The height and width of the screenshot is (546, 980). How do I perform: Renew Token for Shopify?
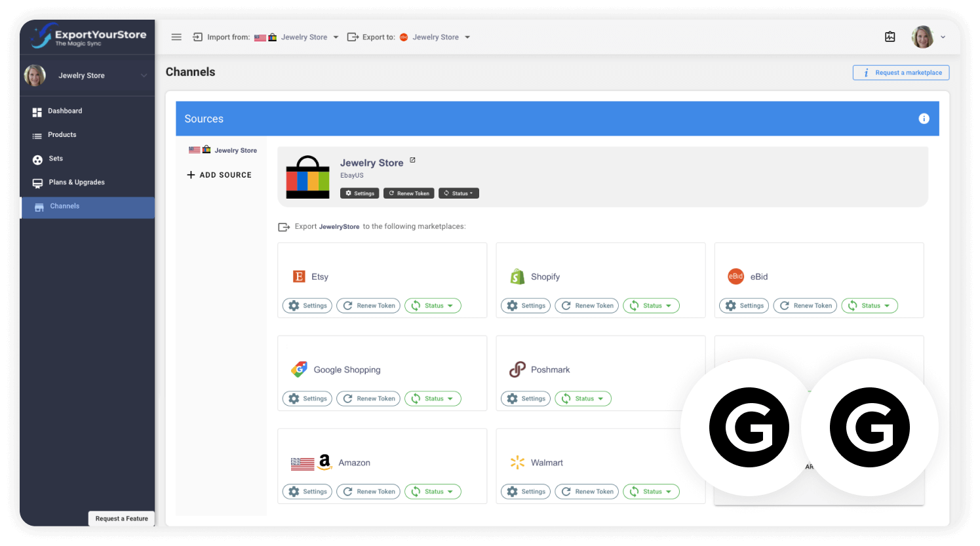click(x=587, y=305)
